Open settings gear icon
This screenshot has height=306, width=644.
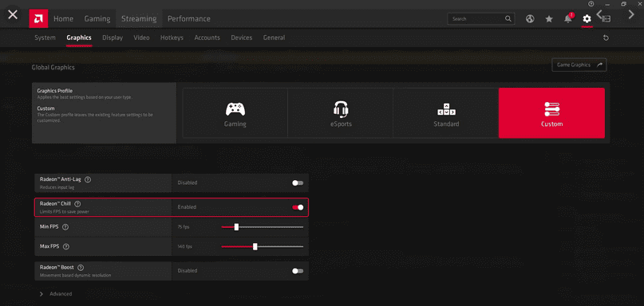point(587,19)
